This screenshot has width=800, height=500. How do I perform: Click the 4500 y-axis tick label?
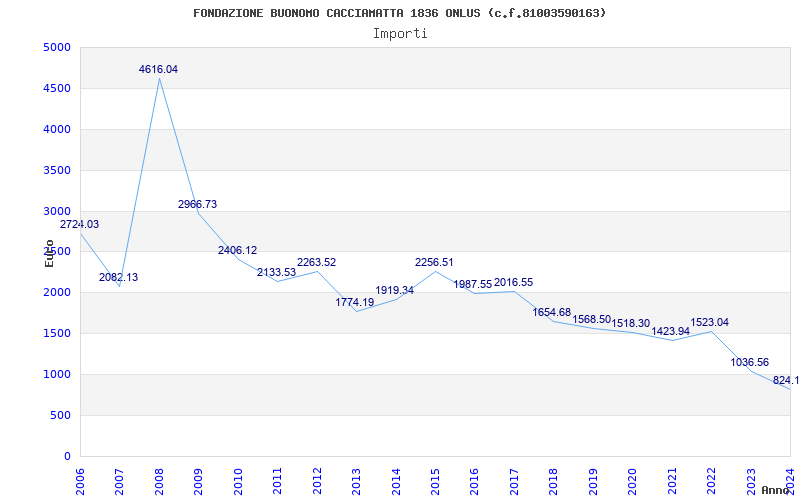[56, 88]
